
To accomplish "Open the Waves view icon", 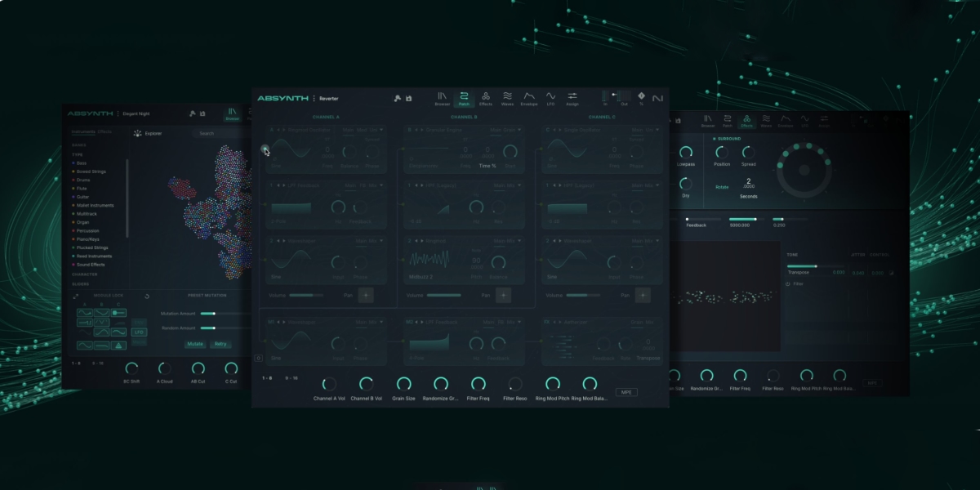I will [x=507, y=99].
